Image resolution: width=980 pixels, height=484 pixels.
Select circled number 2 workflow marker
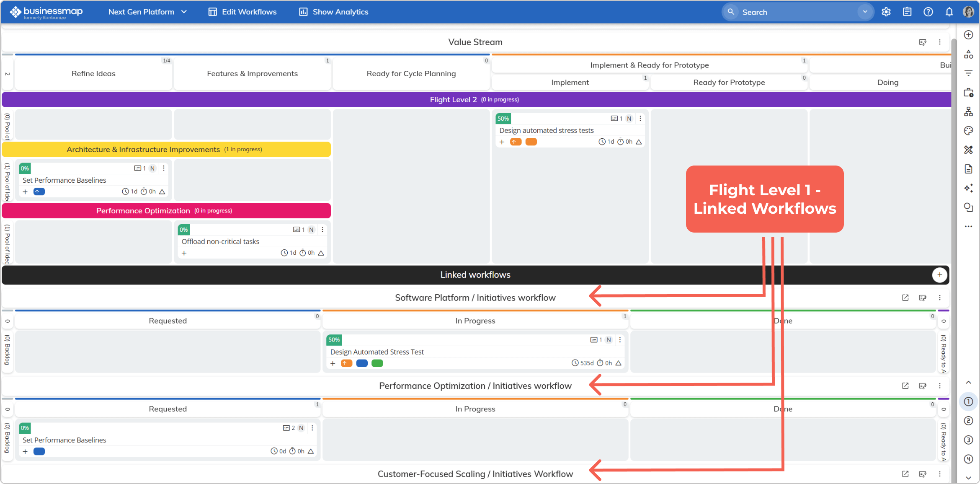[x=968, y=420]
